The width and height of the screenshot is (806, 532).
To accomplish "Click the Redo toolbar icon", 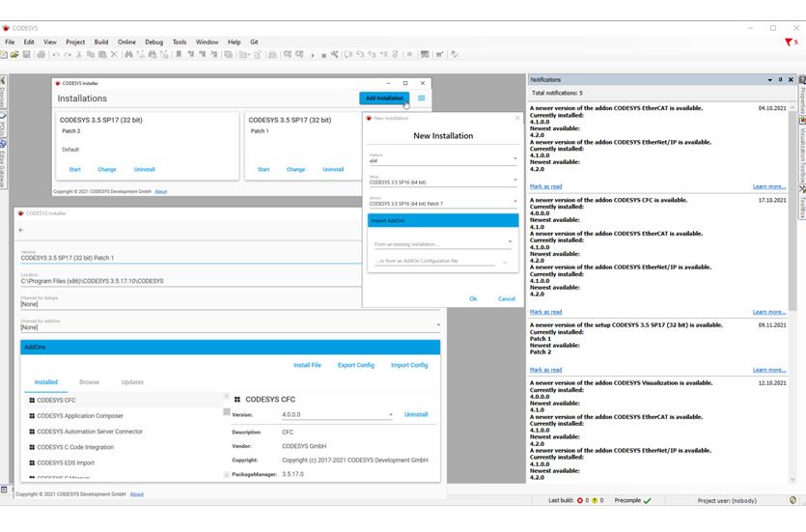I will click(68, 54).
